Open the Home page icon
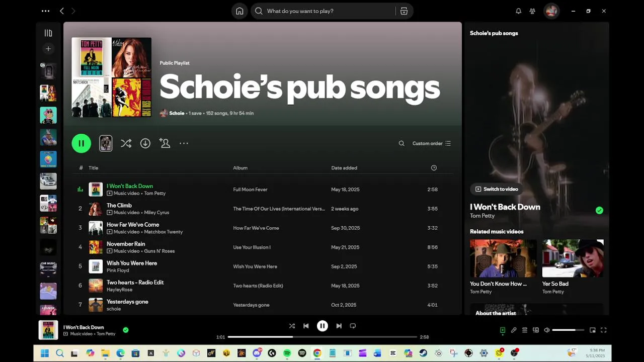The image size is (644, 362). click(x=239, y=11)
